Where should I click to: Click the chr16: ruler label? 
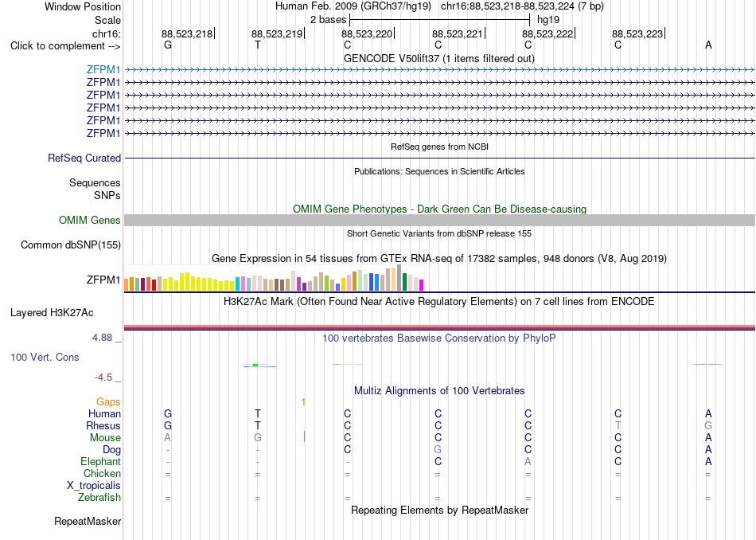pos(106,33)
